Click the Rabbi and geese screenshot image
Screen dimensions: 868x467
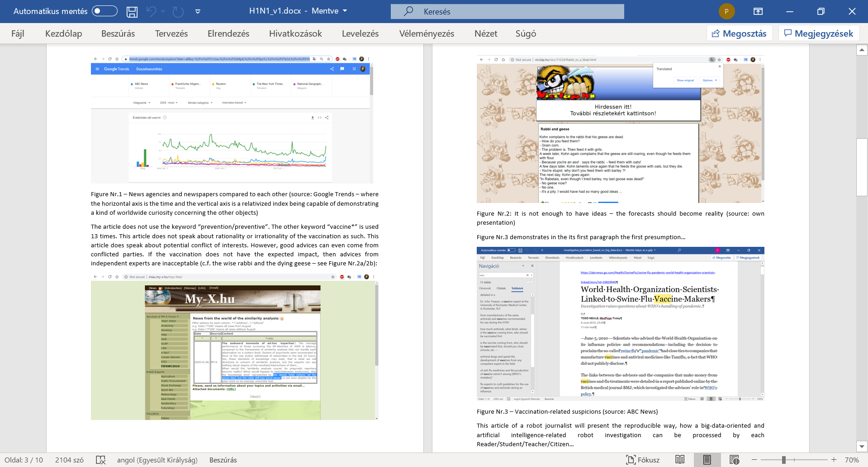pyautogui.click(x=621, y=129)
